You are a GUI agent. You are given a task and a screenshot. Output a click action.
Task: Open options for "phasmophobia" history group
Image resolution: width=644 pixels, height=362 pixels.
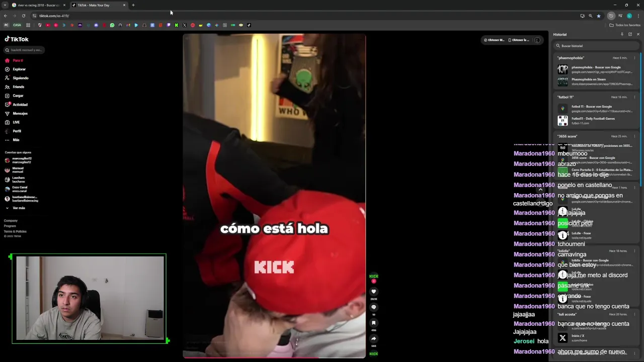[634, 58]
